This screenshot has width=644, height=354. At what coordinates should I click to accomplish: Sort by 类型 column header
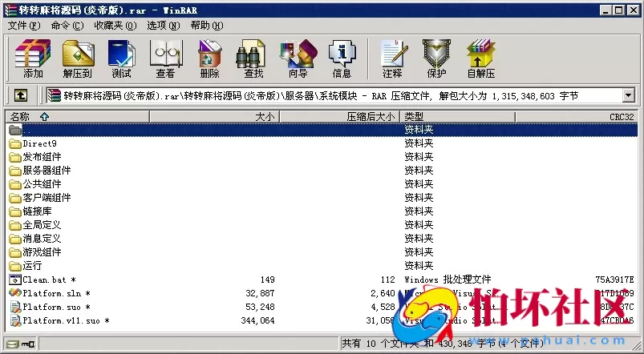[459, 117]
